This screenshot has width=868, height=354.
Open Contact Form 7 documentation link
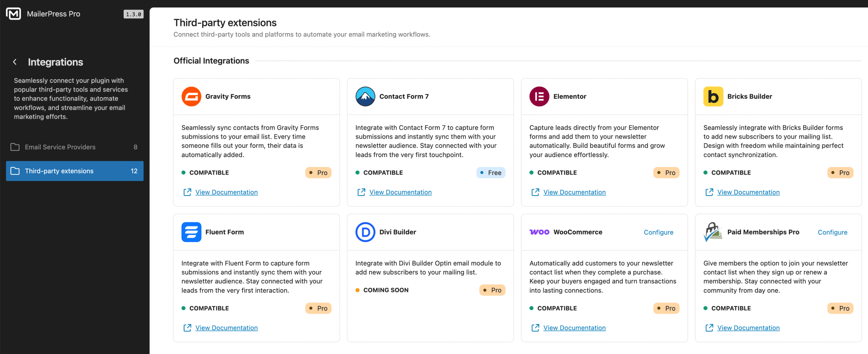(x=400, y=192)
